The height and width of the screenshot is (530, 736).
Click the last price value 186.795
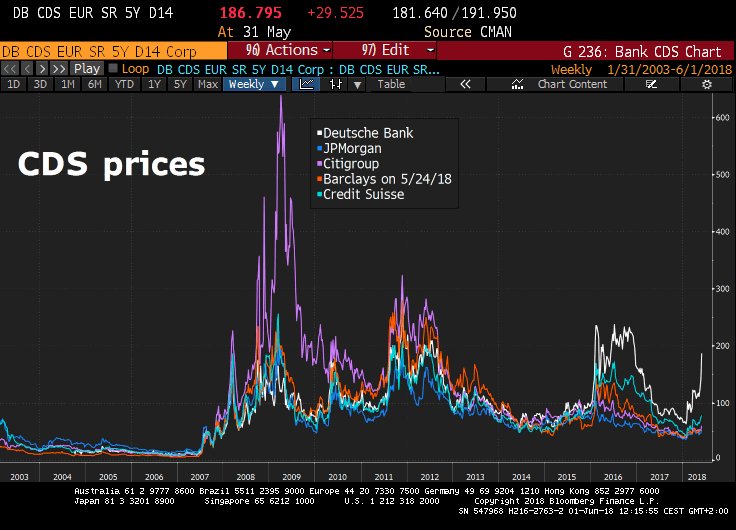tap(251, 13)
